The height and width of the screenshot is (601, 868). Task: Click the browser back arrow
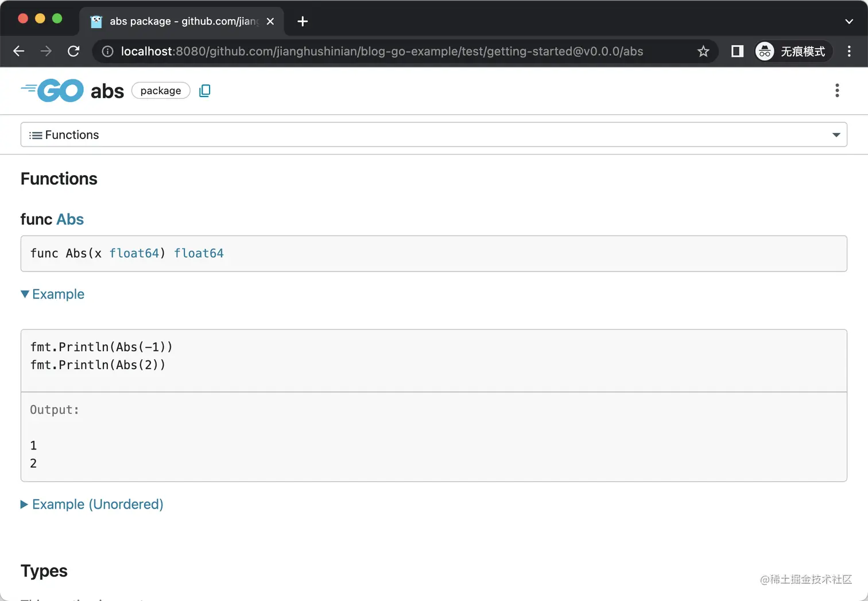pyautogui.click(x=19, y=52)
